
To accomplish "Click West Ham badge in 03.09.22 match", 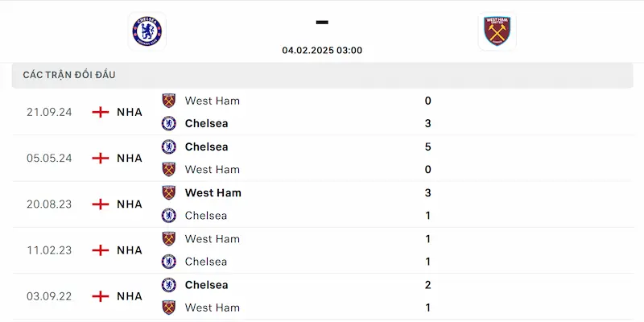I will tap(169, 308).
